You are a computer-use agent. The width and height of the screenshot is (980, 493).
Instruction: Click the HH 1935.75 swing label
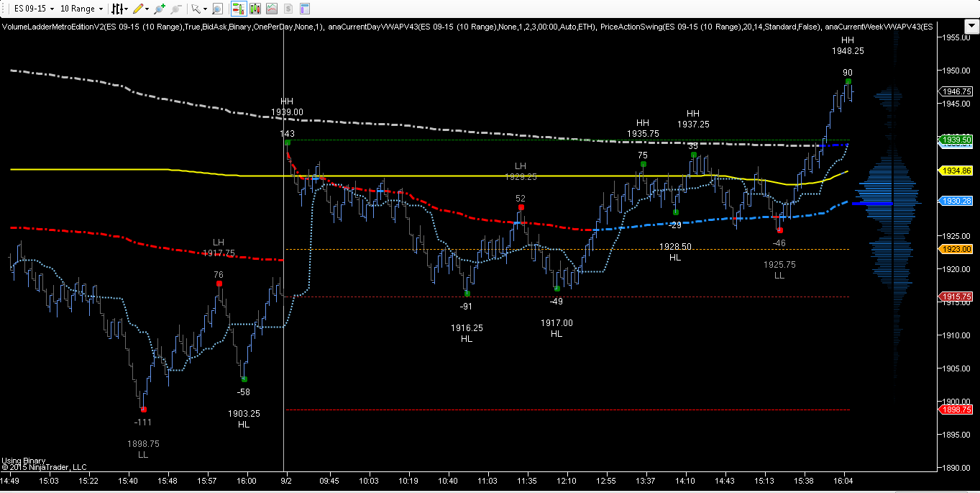(643, 128)
